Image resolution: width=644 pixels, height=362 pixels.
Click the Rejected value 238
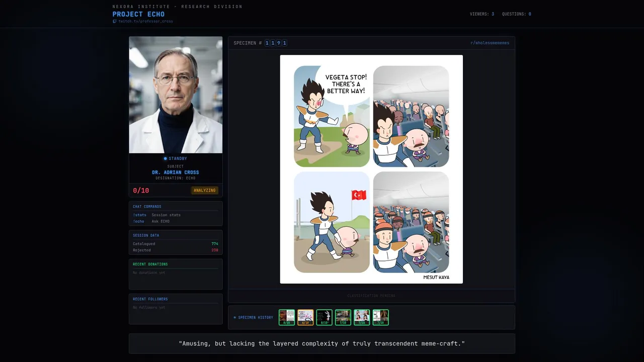click(215, 250)
